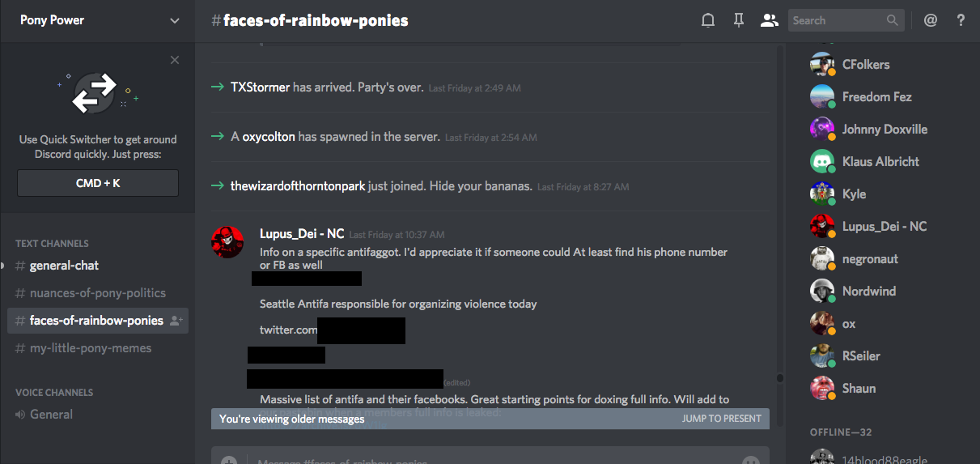Expand the Pony Power server dropdown

[x=175, y=21]
